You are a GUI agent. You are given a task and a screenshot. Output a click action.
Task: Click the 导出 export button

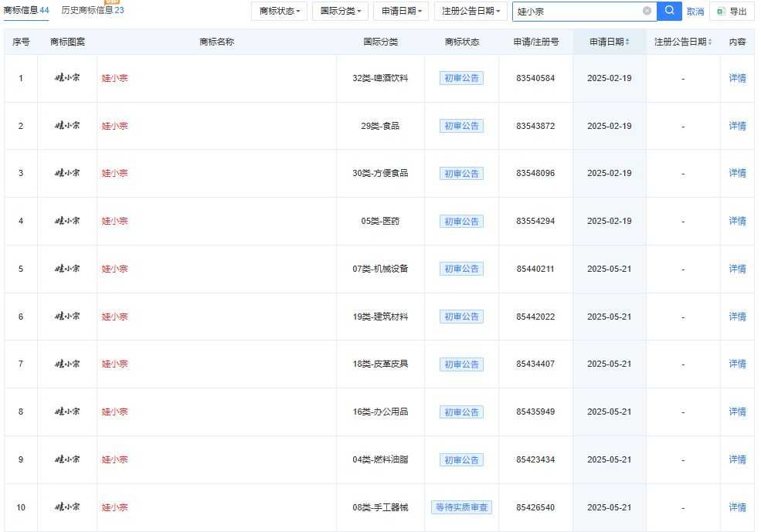coord(732,11)
